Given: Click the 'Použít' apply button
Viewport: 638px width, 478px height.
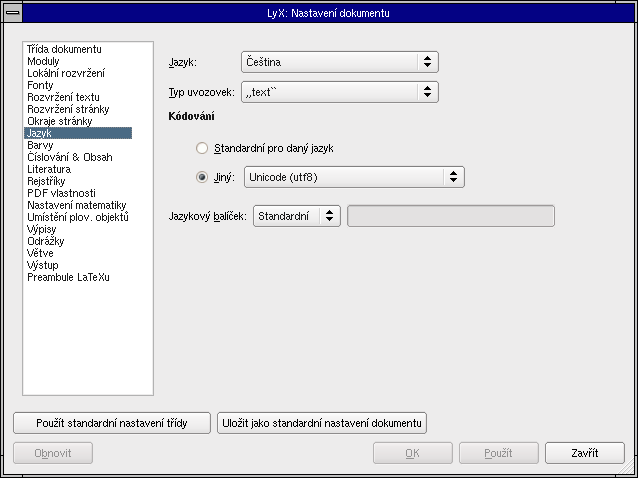Looking at the screenshot, I should 499,453.
